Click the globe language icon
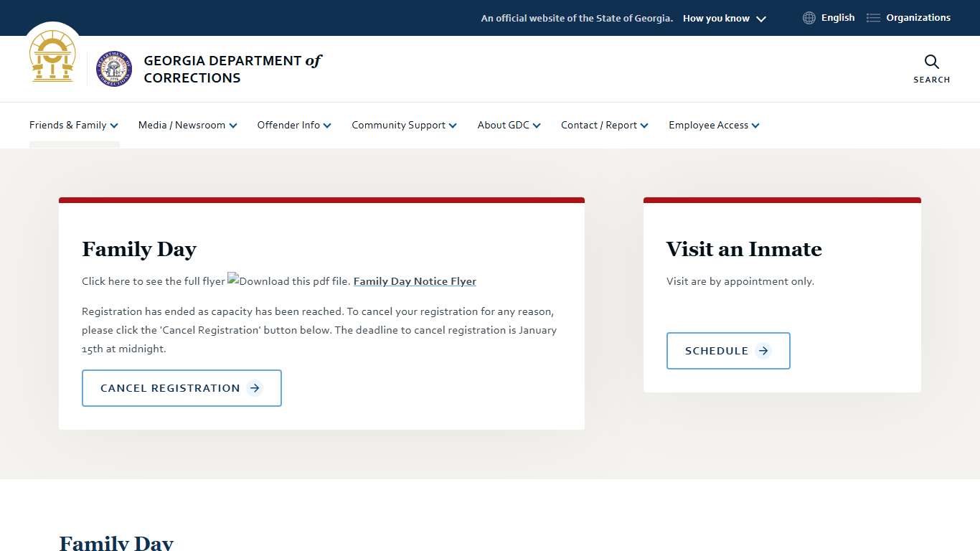Viewport: 980px width, 551px height. 809,18
